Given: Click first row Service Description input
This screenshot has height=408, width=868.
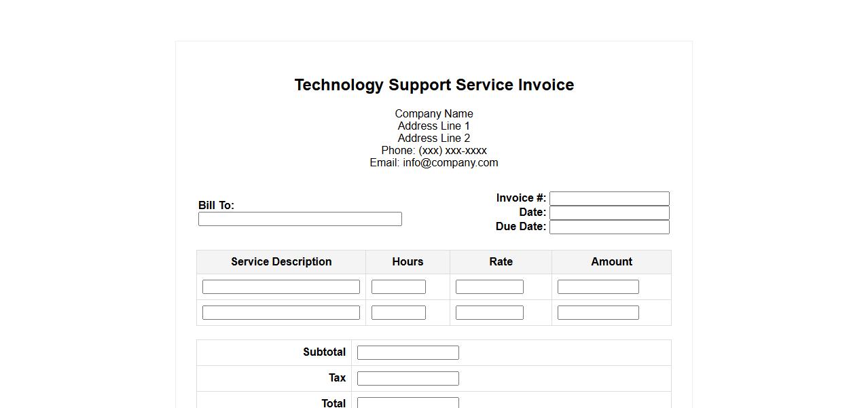Looking at the screenshot, I should [x=281, y=286].
